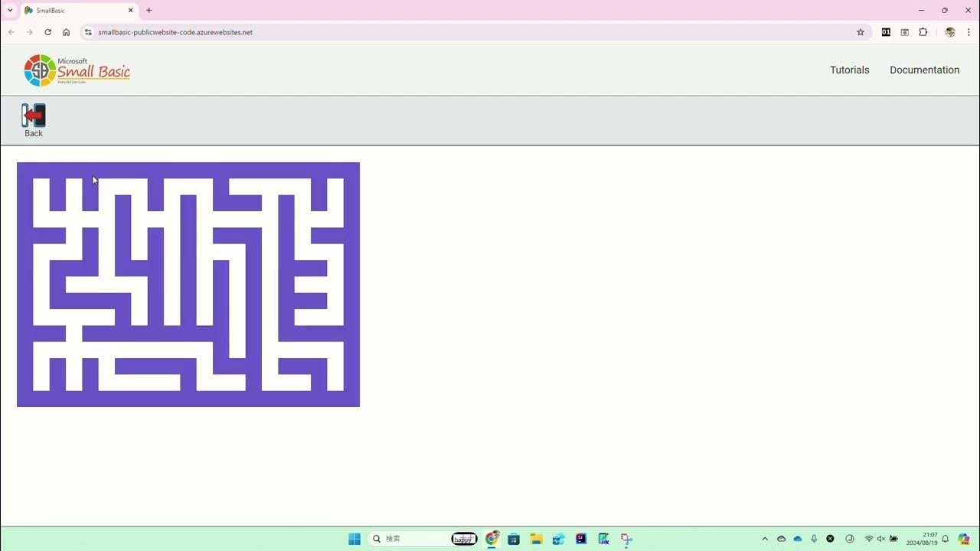Click the red Back arrow icon
The image size is (980, 551).
pos(34,116)
